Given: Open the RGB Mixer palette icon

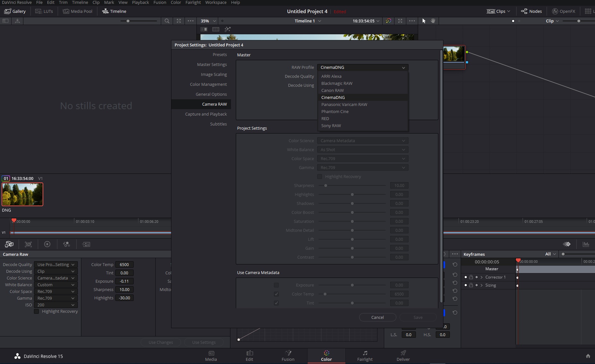Looking at the screenshot, I should coord(67,244).
